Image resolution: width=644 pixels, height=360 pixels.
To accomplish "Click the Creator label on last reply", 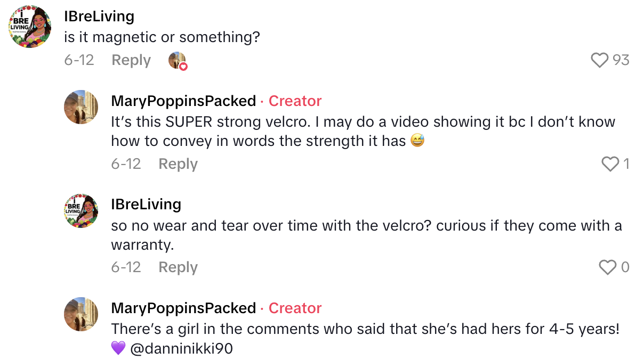I will pos(295,308).
